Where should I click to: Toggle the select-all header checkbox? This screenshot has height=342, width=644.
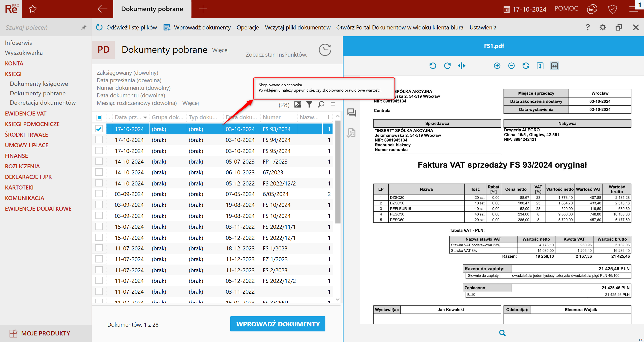pyautogui.click(x=99, y=118)
